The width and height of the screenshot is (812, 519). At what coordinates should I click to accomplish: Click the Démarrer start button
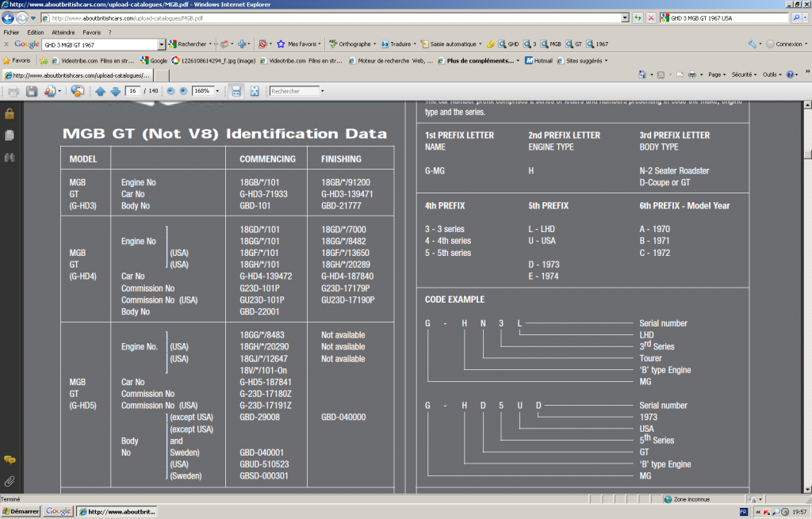pyautogui.click(x=20, y=512)
